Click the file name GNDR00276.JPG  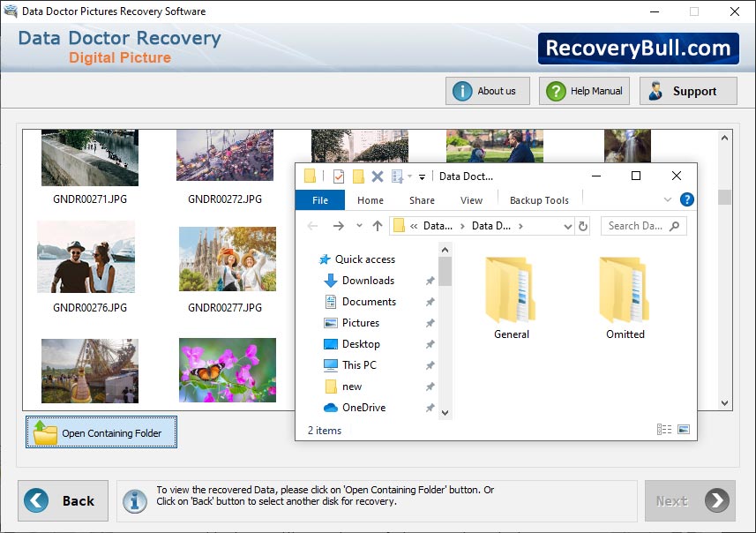pyautogui.click(x=90, y=308)
